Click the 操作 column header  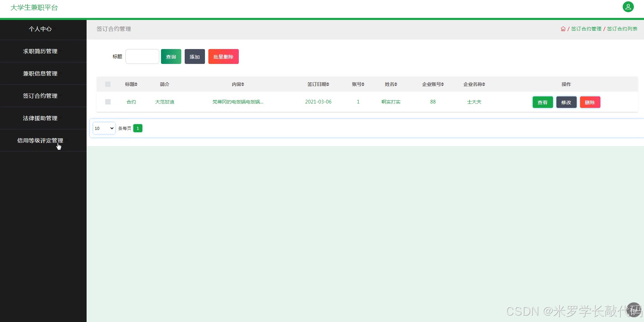coord(566,84)
